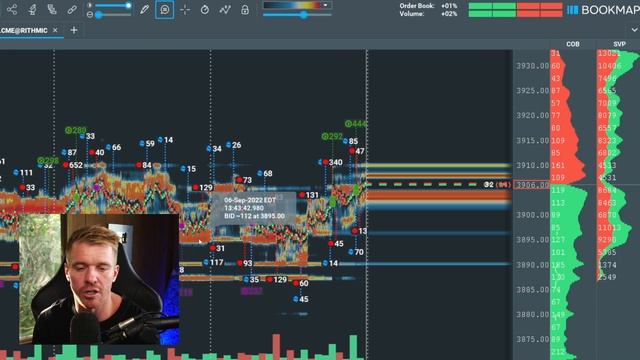Click the Volume +02% label
Viewport: 640px width, 360px height.
point(428,14)
